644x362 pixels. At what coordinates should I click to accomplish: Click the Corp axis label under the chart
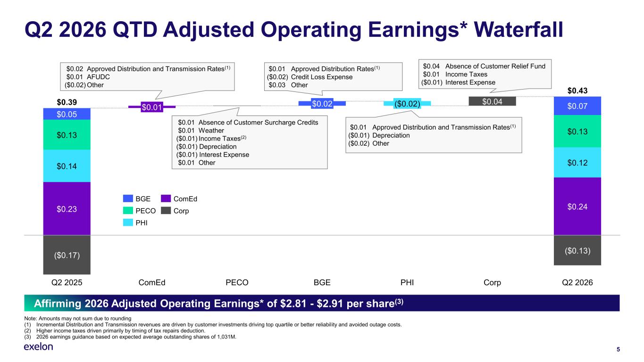coord(492,283)
